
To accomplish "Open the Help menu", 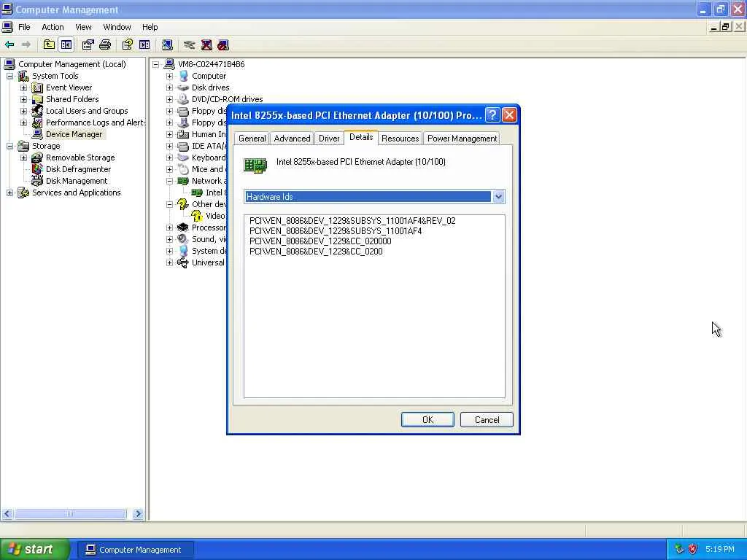I will click(150, 27).
